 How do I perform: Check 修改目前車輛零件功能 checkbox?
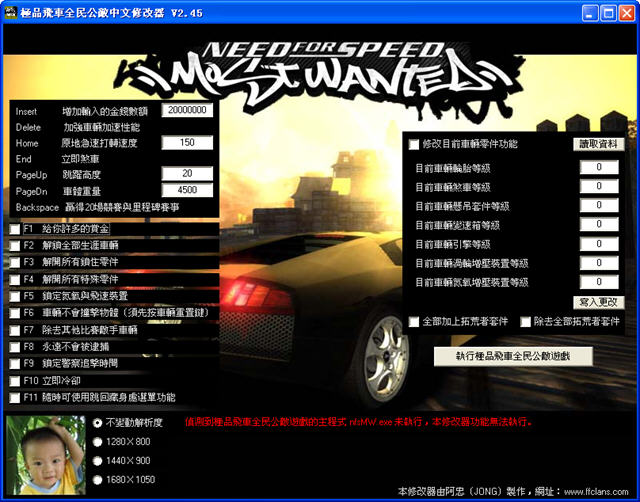[x=414, y=144]
